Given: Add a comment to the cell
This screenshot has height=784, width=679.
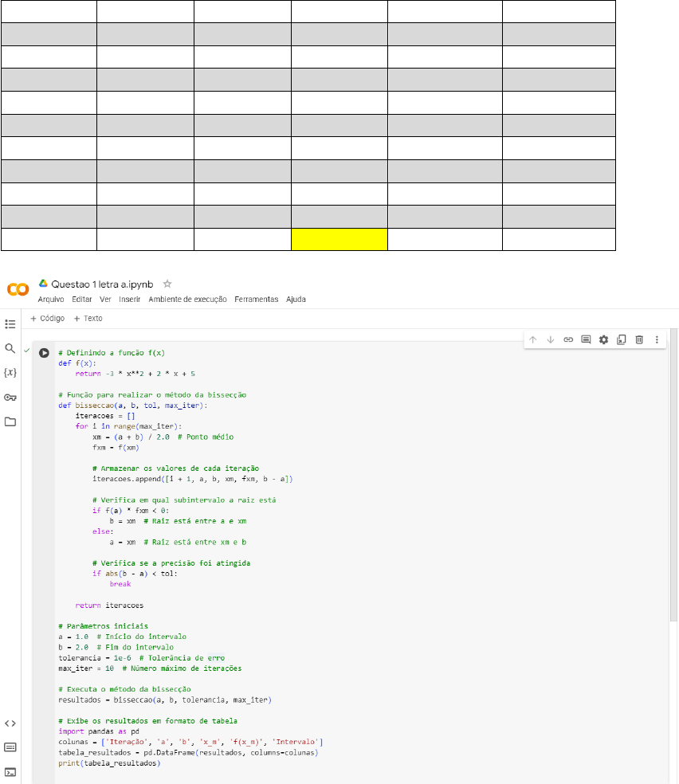Looking at the screenshot, I should pyautogui.click(x=586, y=339).
